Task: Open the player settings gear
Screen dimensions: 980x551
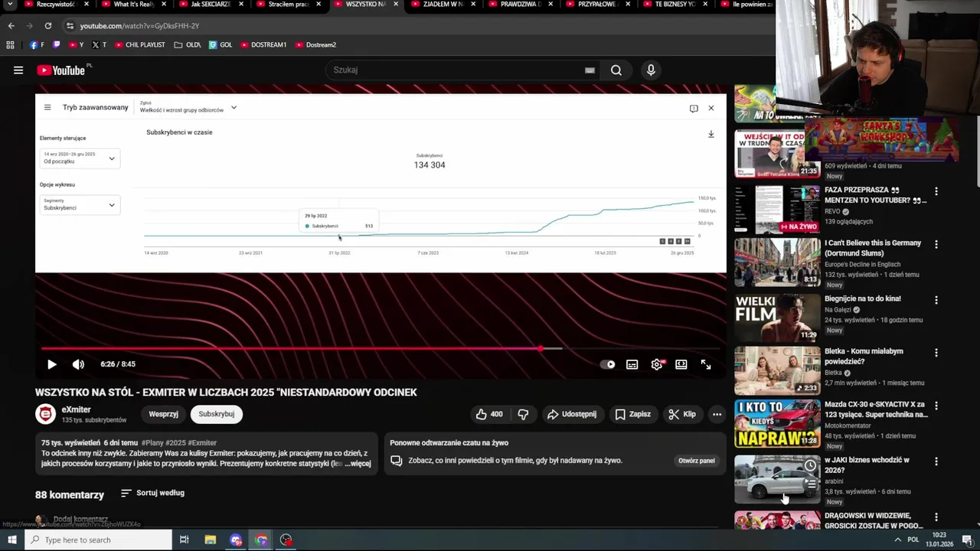Action: pos(657,364)
